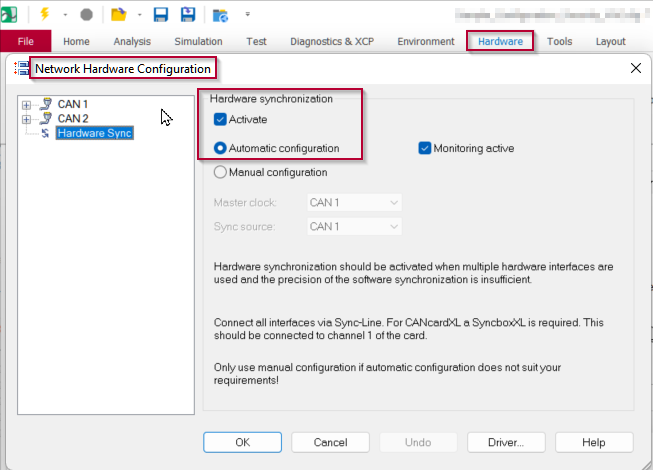
Task: Switch to the Simulation ribbon tab
Action: (x=198, y=41)
